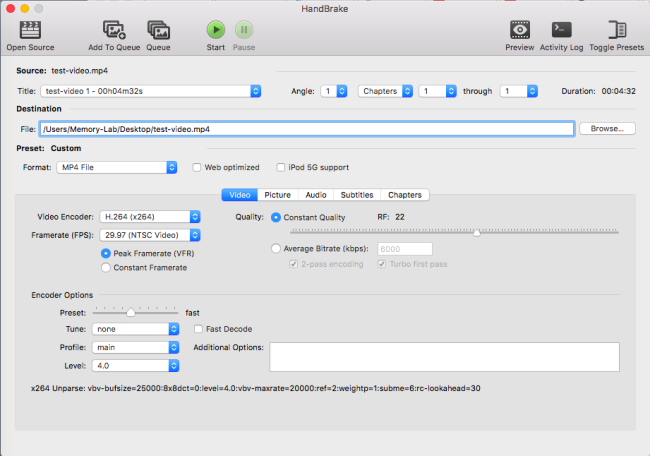Click the Additional Options text box

[444, 357]
